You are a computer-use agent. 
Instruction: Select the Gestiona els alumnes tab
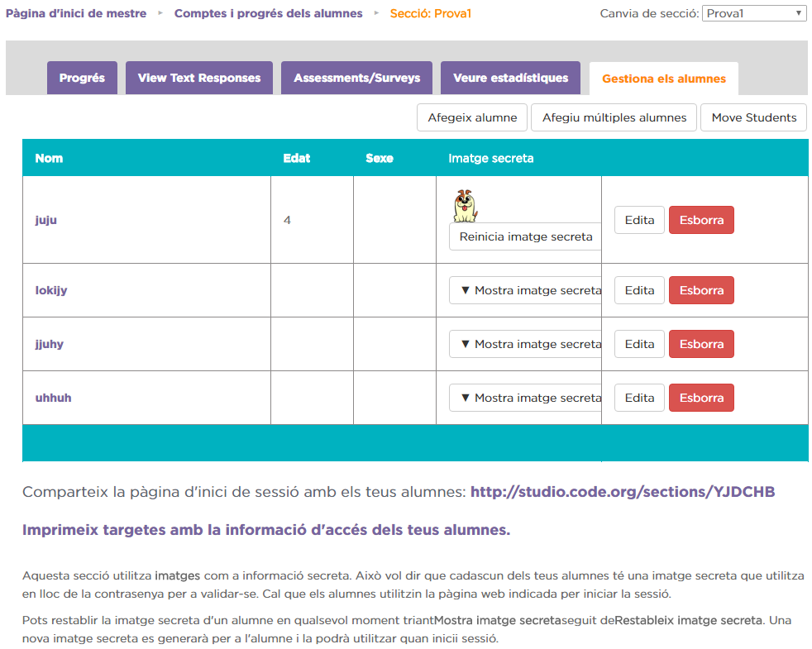pyautogui.click(x=663, y=79)
